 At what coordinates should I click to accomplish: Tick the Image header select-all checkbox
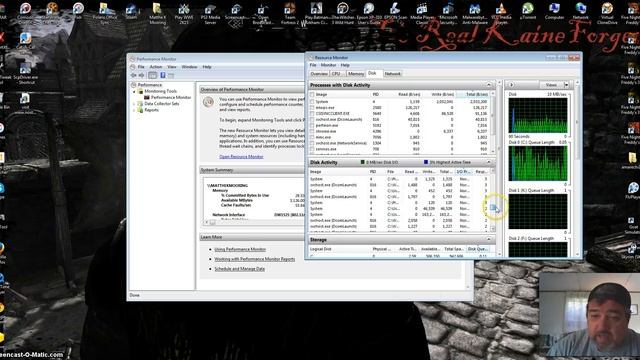(x=312, y=94)
